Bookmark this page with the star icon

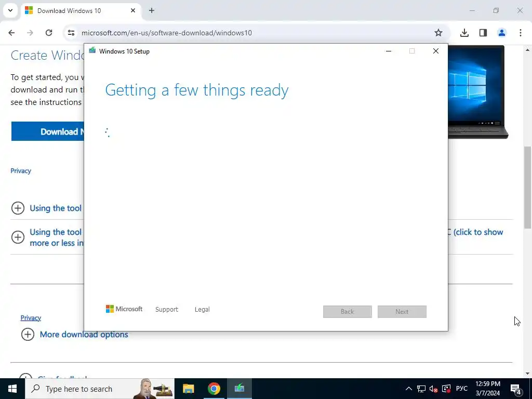(x=438, y=33)
